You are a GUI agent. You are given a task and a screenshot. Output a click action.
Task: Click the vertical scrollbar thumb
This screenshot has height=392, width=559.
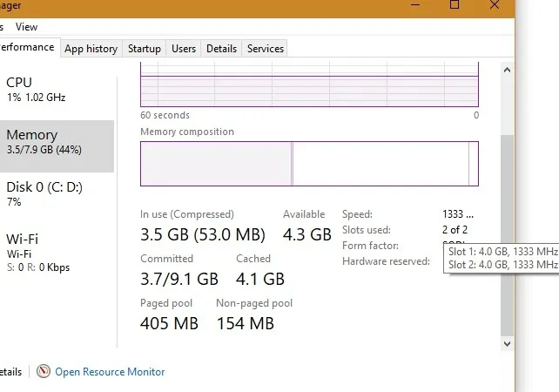click(507, 235)
